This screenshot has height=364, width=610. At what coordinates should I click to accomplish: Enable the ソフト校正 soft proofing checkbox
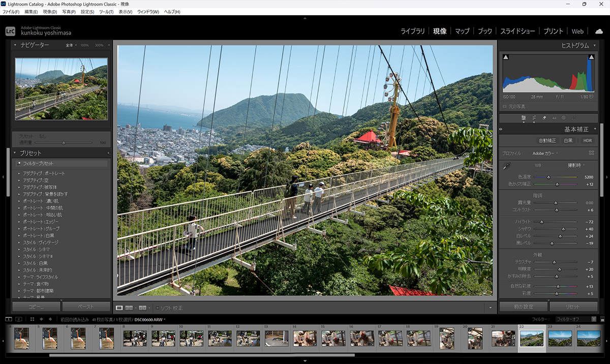point(158,308)
